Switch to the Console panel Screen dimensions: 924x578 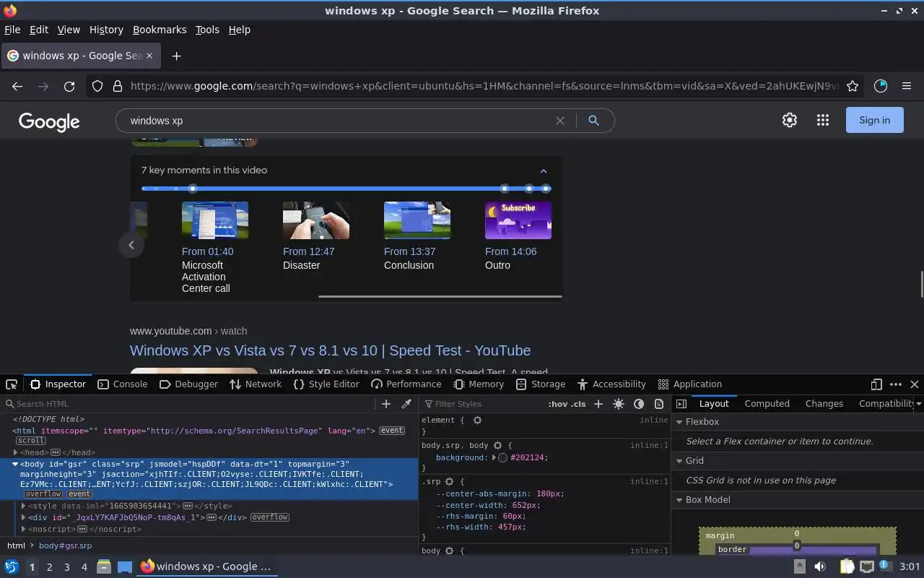point(123,384)
